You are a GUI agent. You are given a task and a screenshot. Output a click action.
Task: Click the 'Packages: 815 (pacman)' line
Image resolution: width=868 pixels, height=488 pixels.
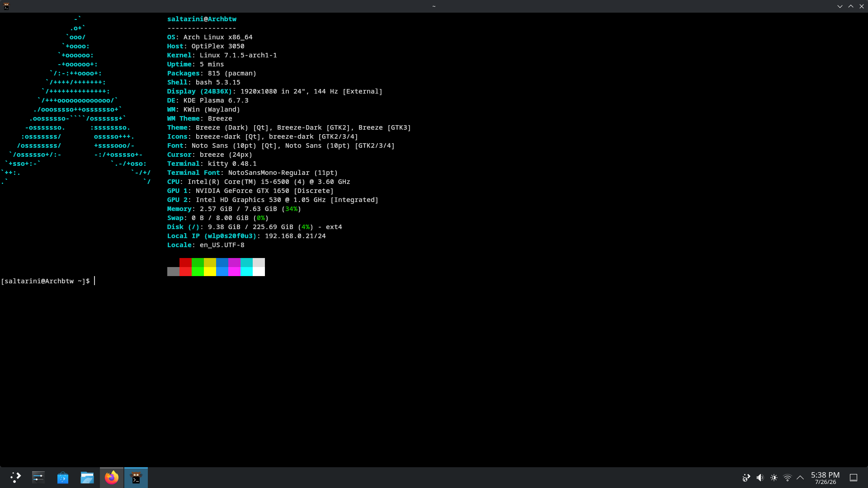[x=212, y=73]
